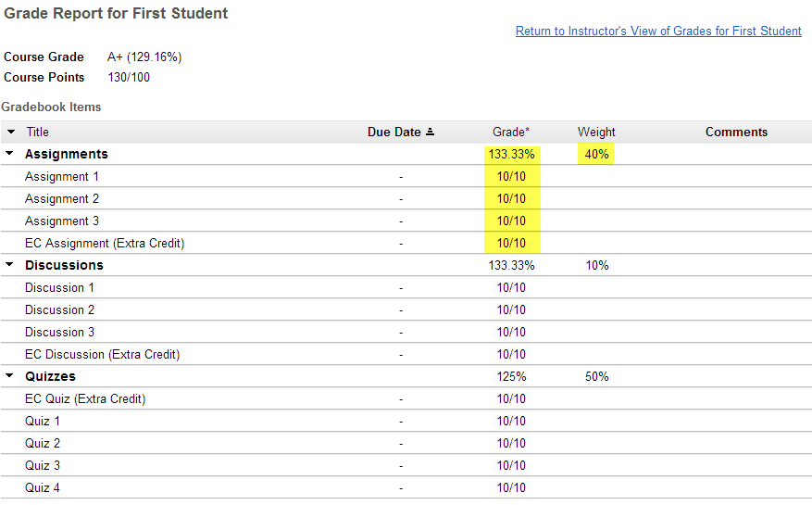This screenshot has height=505, width=812.
Task: Select EC Assignment (Extra Credit) row
Action: (x=105, y=243)
